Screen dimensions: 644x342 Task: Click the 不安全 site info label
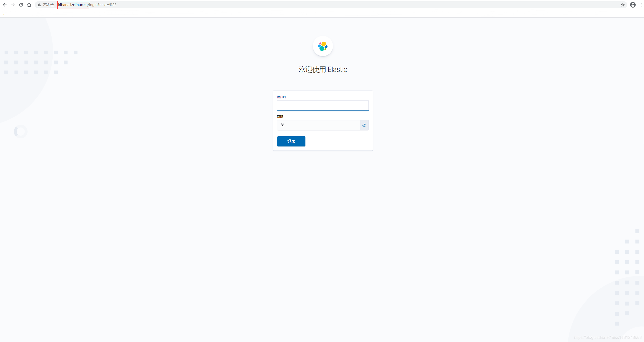(49, 5)
